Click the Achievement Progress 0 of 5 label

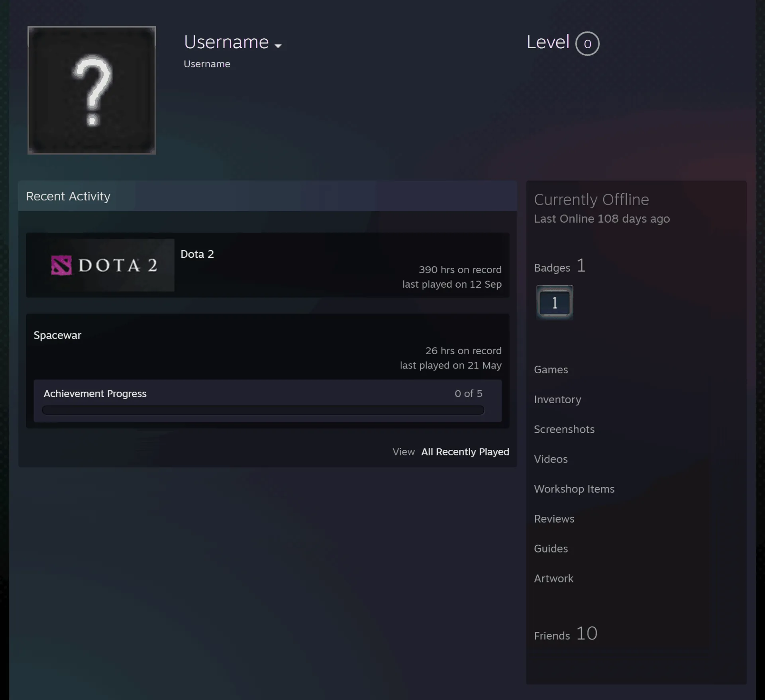pyautogui.click(x=469, y=394)
